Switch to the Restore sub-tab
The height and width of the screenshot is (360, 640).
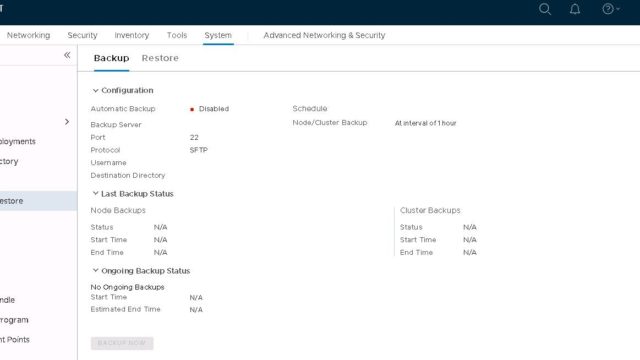[x=160, y=58]
